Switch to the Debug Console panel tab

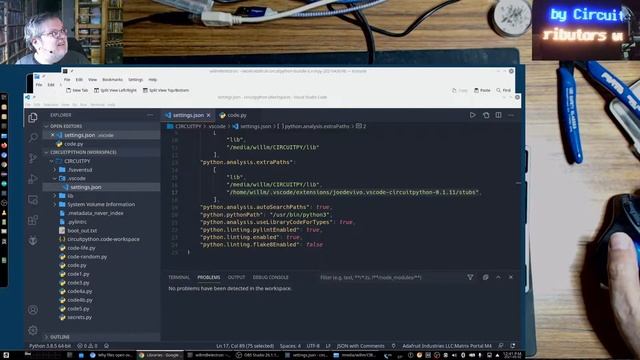tap(270, 277)
